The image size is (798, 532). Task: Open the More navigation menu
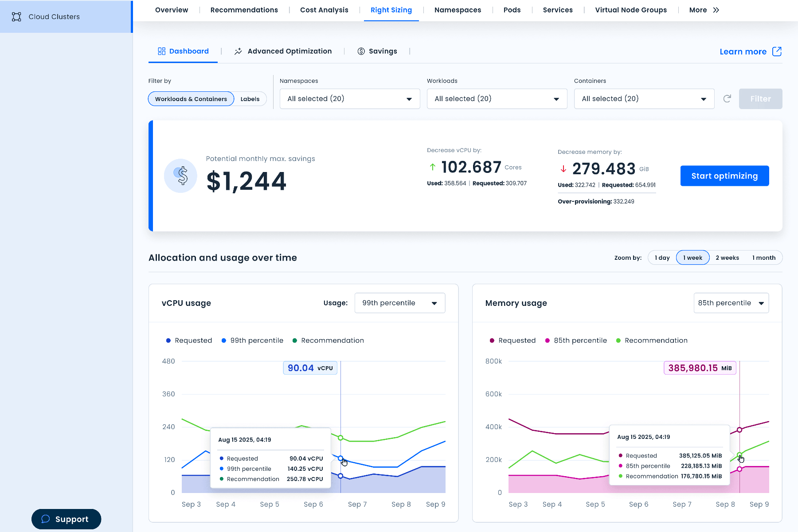tap(704, 10)
